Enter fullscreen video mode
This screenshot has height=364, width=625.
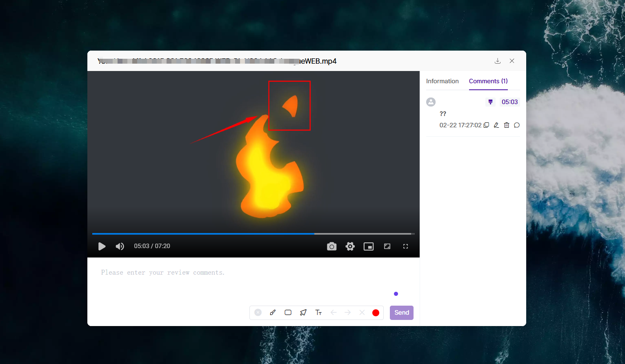[x=406, y=246]
